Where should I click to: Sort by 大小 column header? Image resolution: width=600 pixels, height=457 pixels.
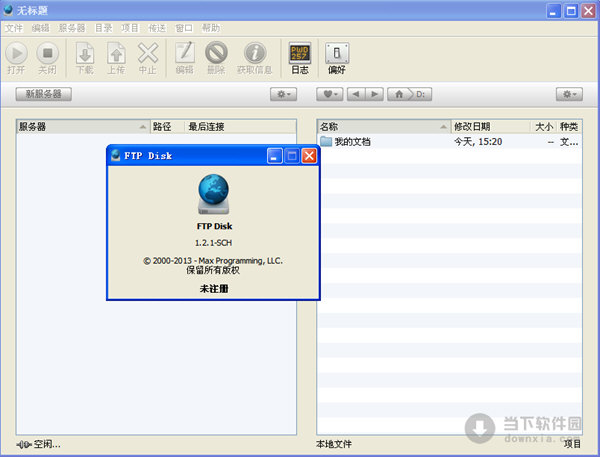544,127
